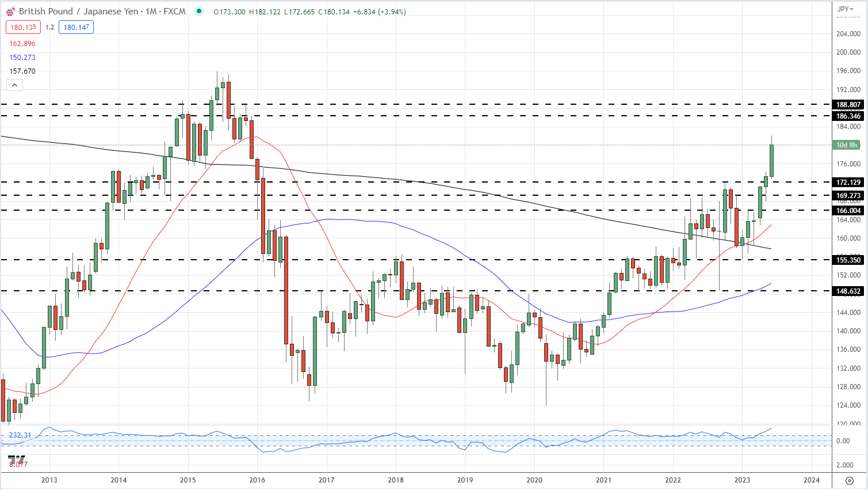The width and height of the screenshot is (868, 490).
Task: Click the 10d 8h countdown label
Action: pyautogui.click(x=847, y=145)
